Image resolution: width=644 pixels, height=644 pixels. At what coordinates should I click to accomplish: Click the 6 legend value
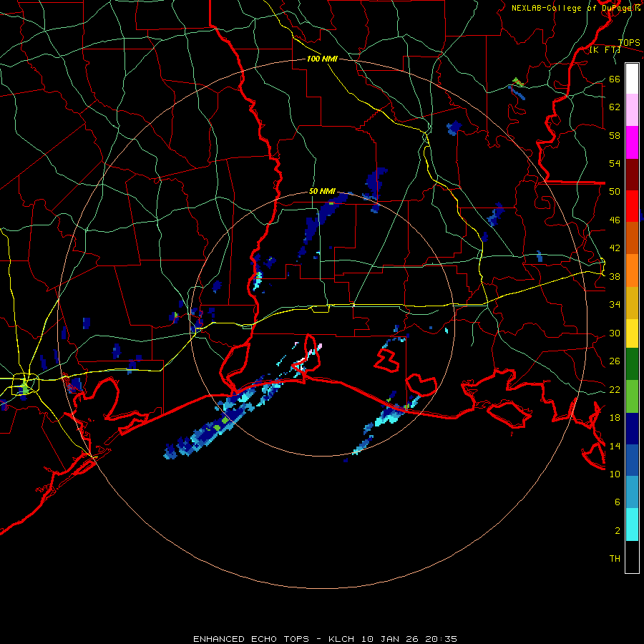(x=618, y=502)
